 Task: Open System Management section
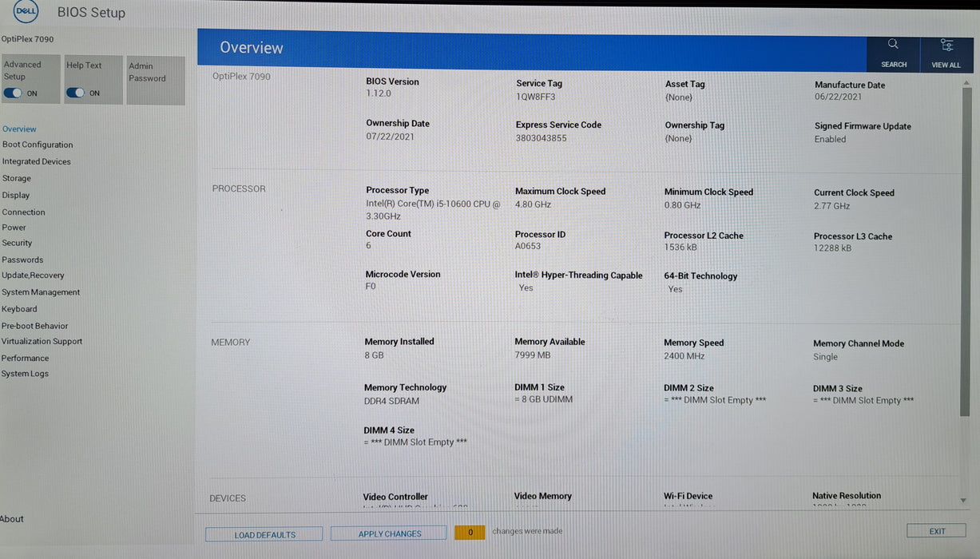tap(41, 292)
